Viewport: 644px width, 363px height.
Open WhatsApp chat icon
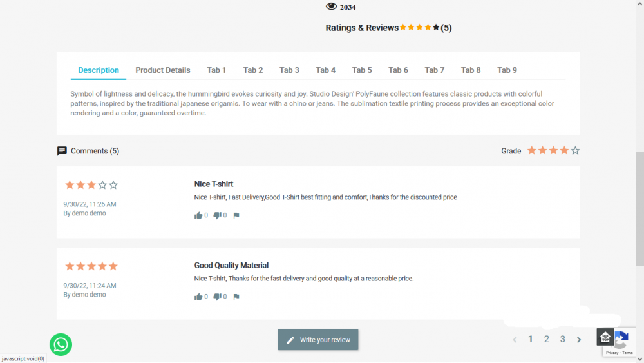[61, 344]
